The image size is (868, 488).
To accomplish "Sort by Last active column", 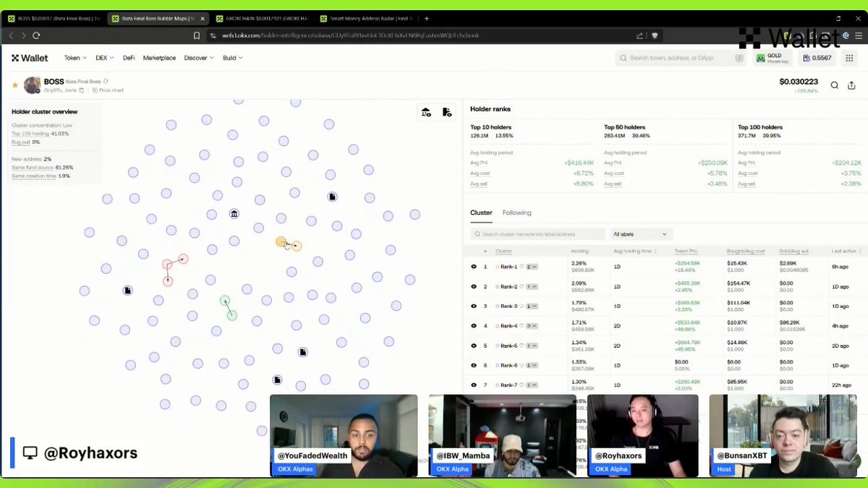I will (x=846, y=251).
